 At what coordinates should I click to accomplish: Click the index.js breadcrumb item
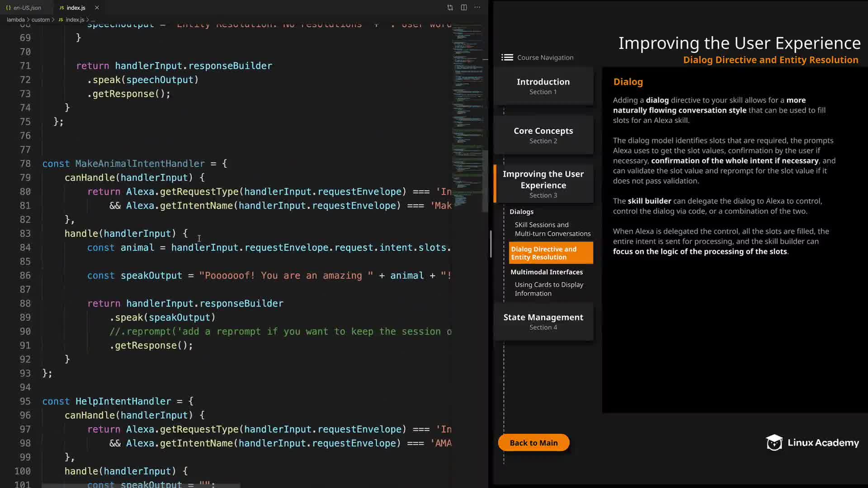point(75,20)
